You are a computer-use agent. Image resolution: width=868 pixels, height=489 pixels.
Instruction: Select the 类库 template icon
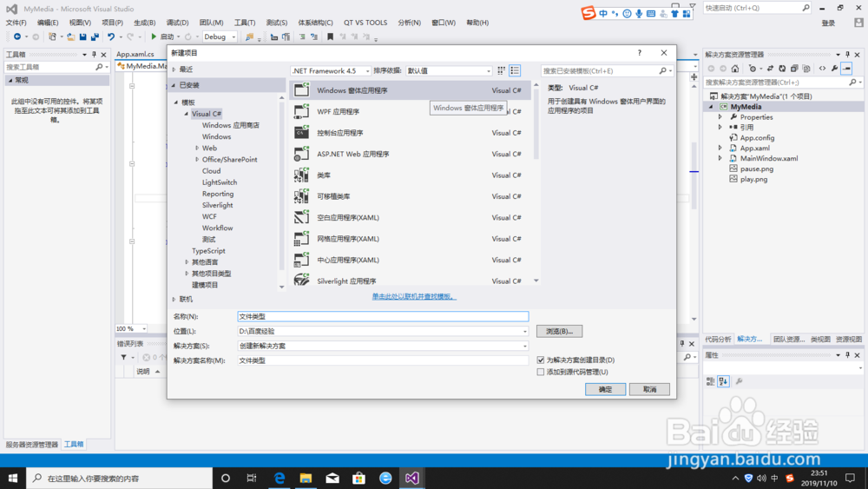click(x=302, y=175)
